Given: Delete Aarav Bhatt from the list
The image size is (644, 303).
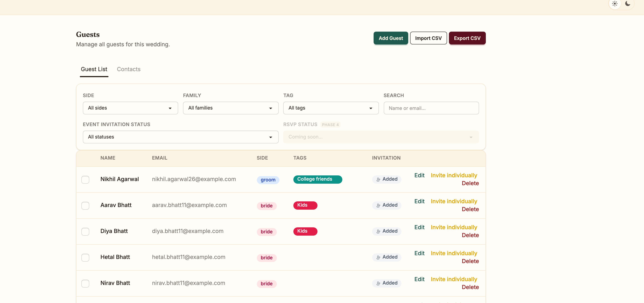Looking at the screenshot, I should point(470,209).
